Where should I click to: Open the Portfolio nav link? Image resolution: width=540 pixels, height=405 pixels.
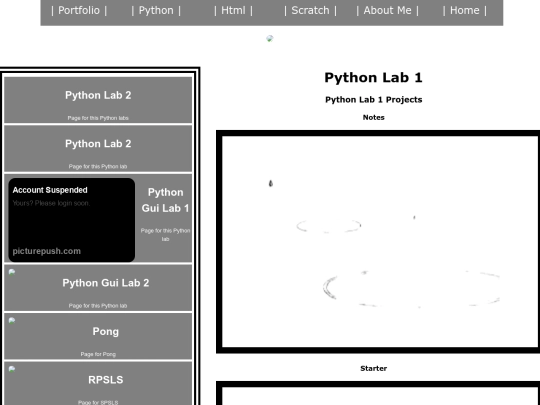click(x=79, y=10)
